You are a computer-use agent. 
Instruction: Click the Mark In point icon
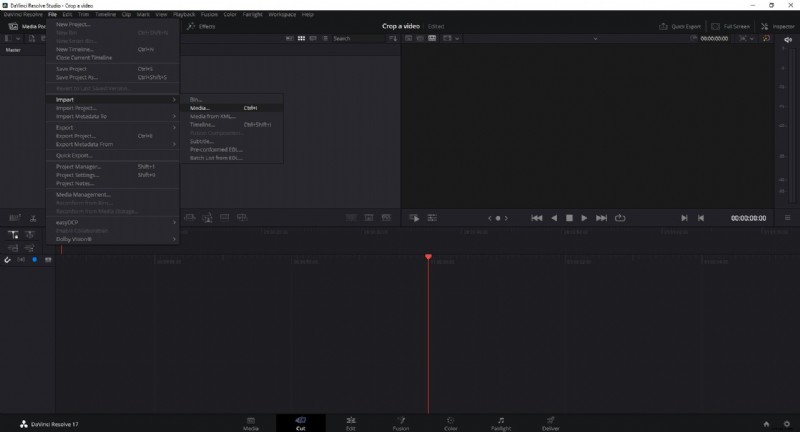click(x=684, y=218)
